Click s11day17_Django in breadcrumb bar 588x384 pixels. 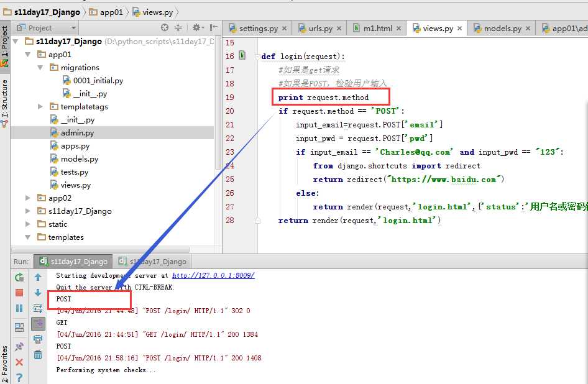click(42, 12)
